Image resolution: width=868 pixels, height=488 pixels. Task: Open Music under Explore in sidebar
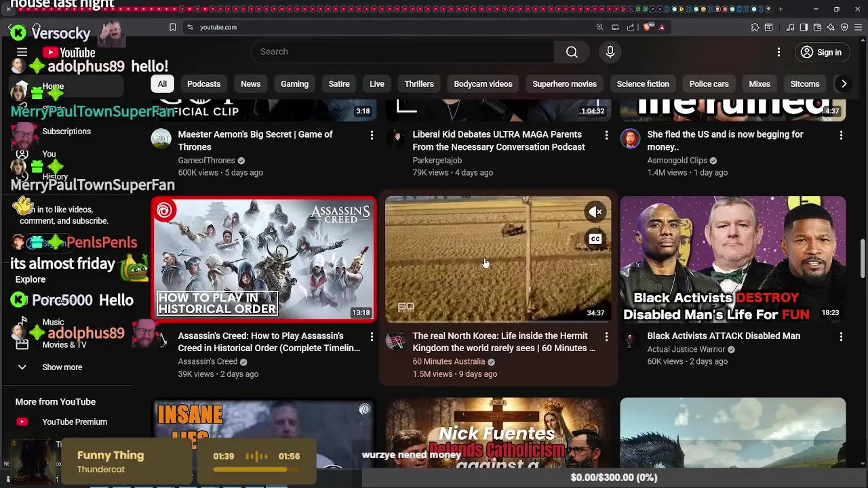(66, 322)
